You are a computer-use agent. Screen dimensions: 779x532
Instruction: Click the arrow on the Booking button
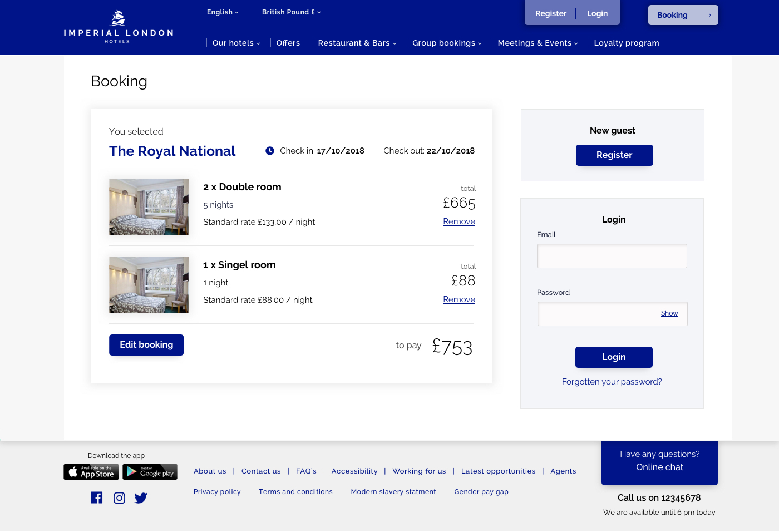pyautogui.click(x=709, y=16)
